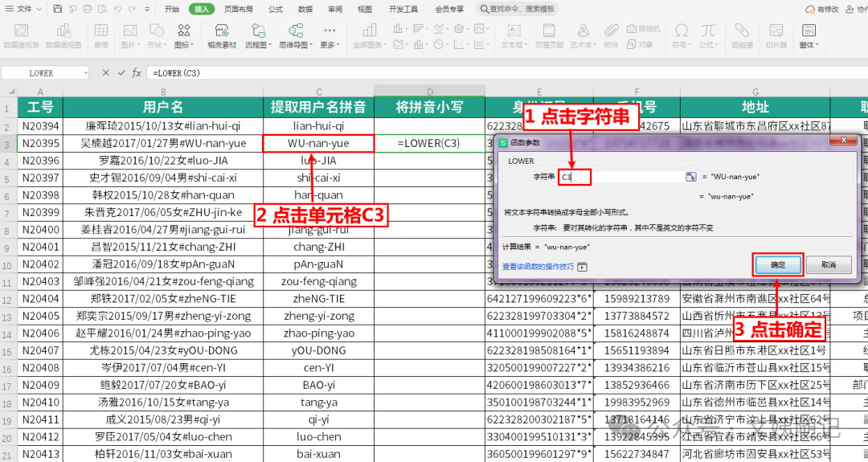Click the Print icon in quick access toolbar
Screen dimensions: 868x462
click(88, 9)
